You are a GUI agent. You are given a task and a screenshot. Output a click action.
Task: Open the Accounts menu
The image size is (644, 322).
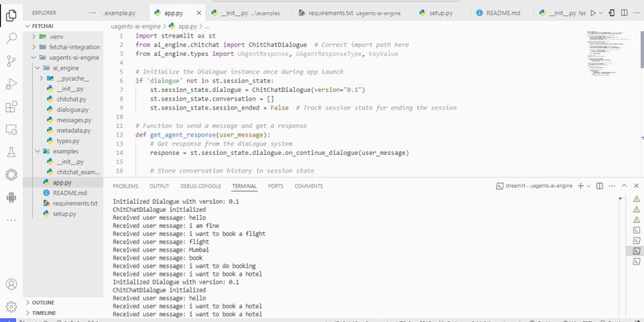click(11, 284)
